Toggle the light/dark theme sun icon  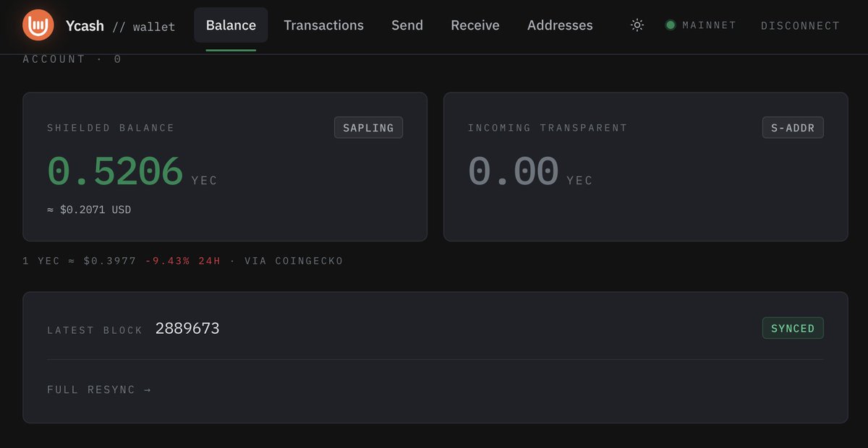tap(637, 25)
